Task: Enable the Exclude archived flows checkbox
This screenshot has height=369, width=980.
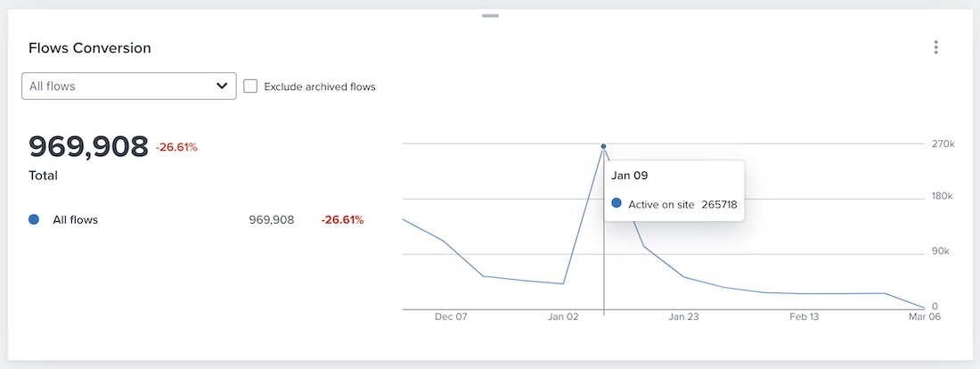Action: 250,86
